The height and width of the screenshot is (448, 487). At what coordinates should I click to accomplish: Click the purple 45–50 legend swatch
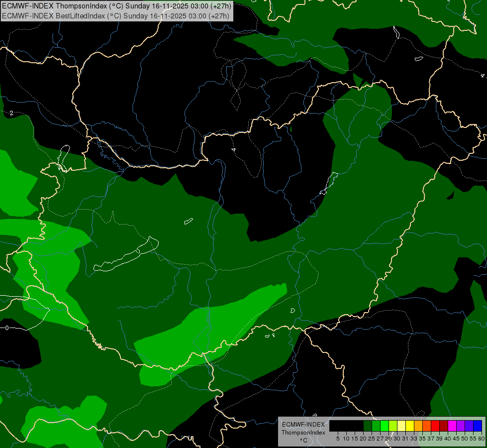tap(461, 426)
